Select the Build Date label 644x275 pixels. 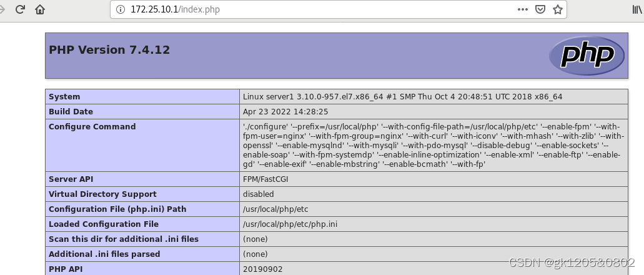(71, 111)
